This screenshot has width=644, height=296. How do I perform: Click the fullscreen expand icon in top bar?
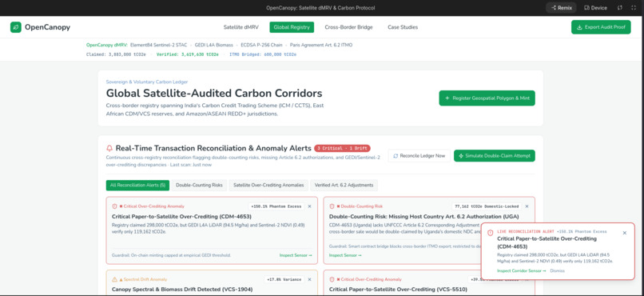point(634,8)
